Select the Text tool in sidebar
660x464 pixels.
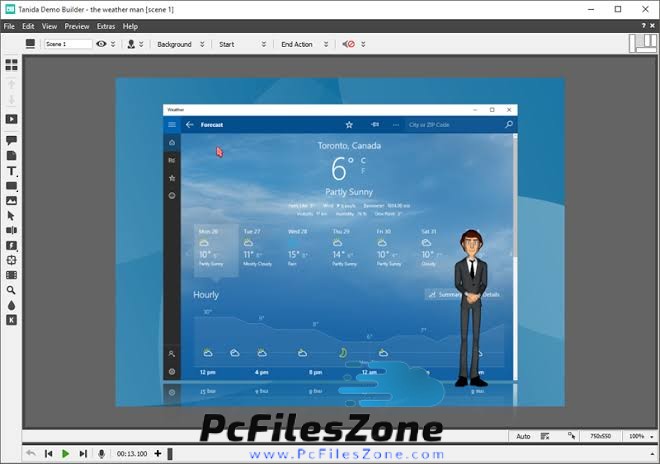pyautogui.click(x=12, y=171)
